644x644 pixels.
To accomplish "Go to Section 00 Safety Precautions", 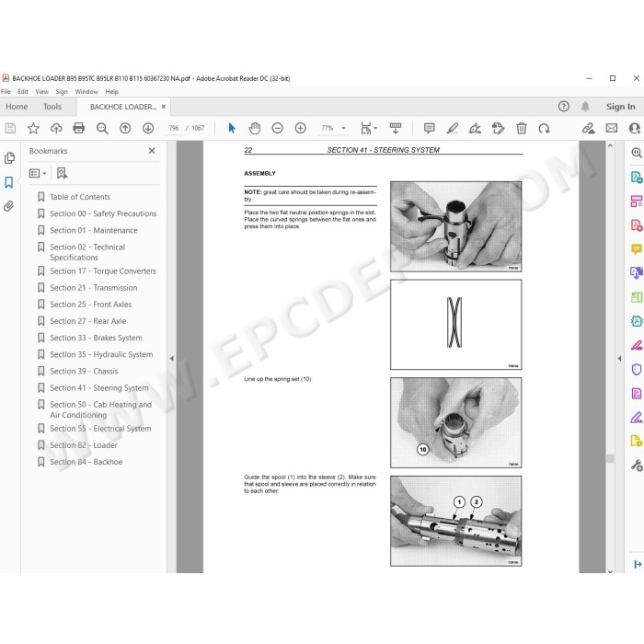I will click(x=103, y=213).
